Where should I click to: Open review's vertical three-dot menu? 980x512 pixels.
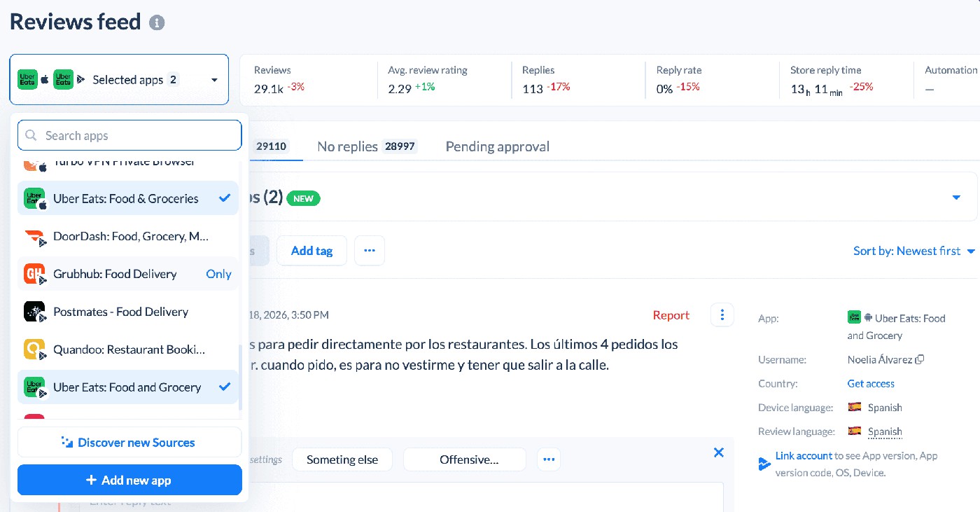722,314
